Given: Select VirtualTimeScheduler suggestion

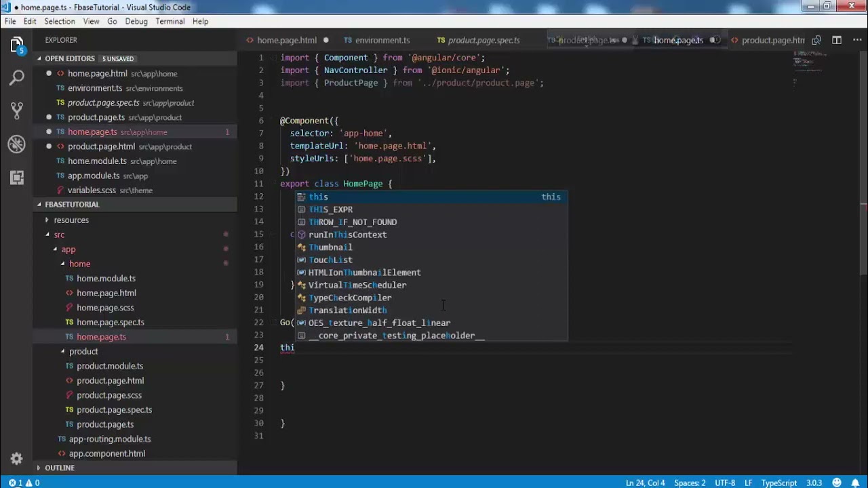Looking at the screenshot, I should (431, 285).
